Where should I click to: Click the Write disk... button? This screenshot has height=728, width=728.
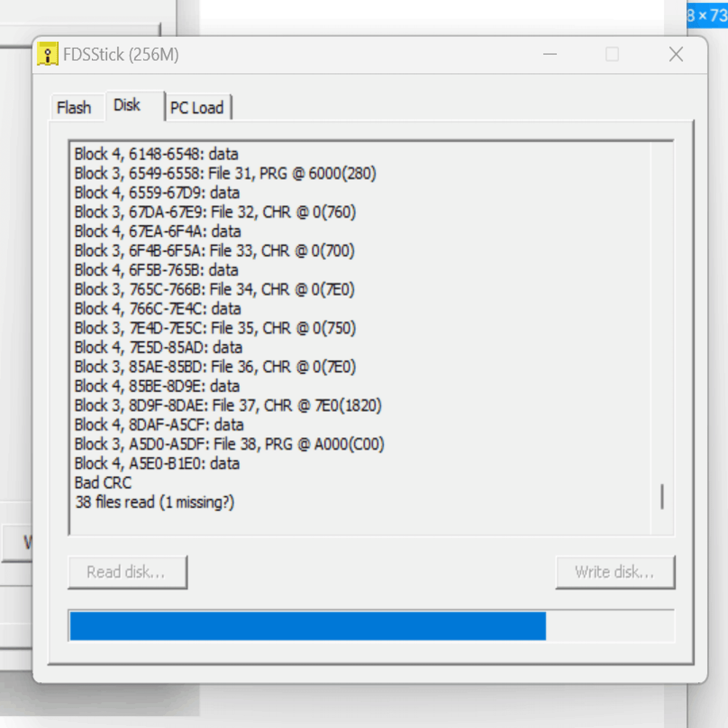point(615,572)
